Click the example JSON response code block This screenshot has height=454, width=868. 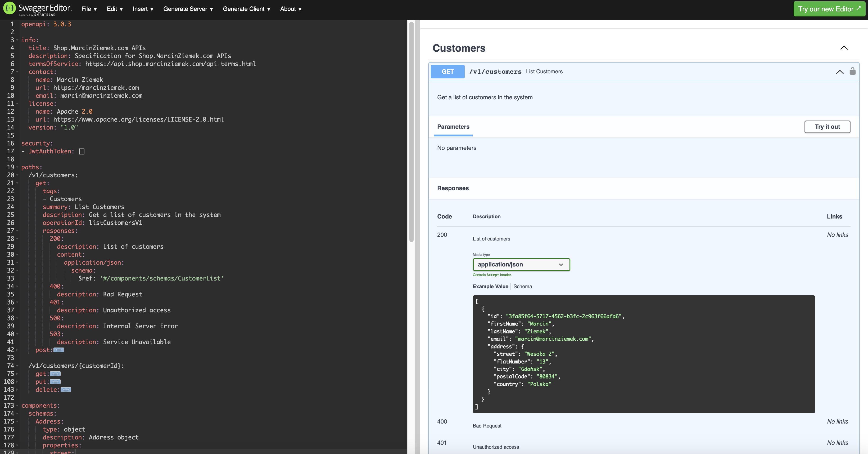(644, 354)
